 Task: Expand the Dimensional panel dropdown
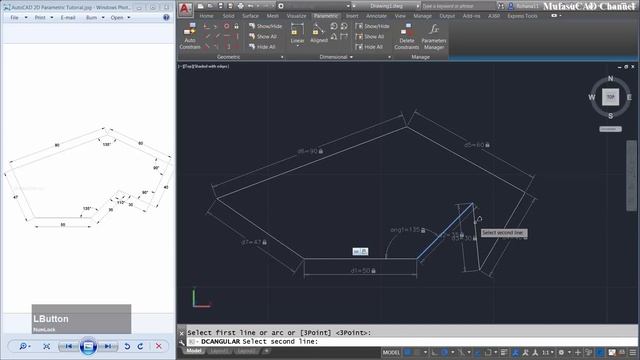[x=351, y=57]
